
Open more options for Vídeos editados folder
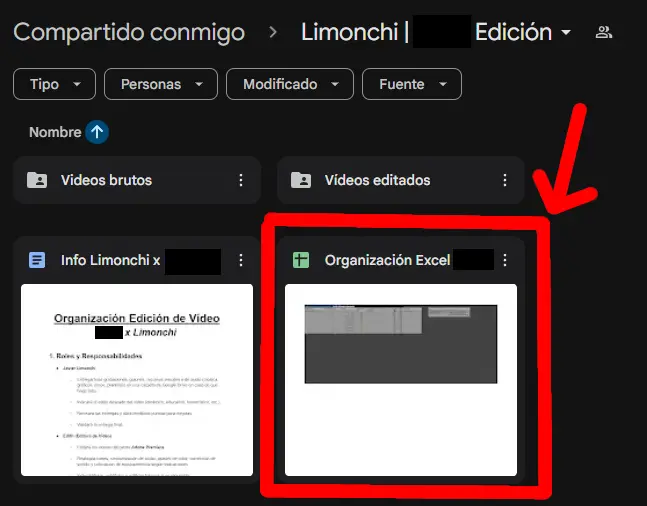point(505,181)
